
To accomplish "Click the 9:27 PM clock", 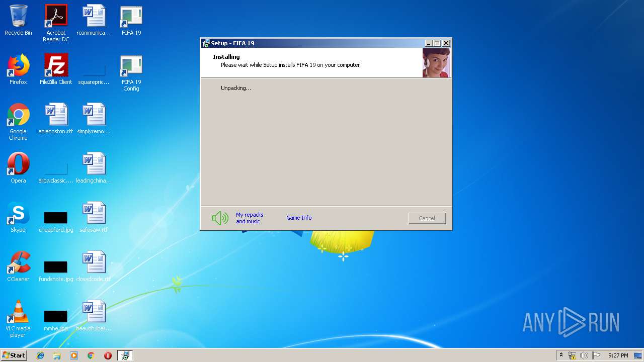I will coord(618,355).
